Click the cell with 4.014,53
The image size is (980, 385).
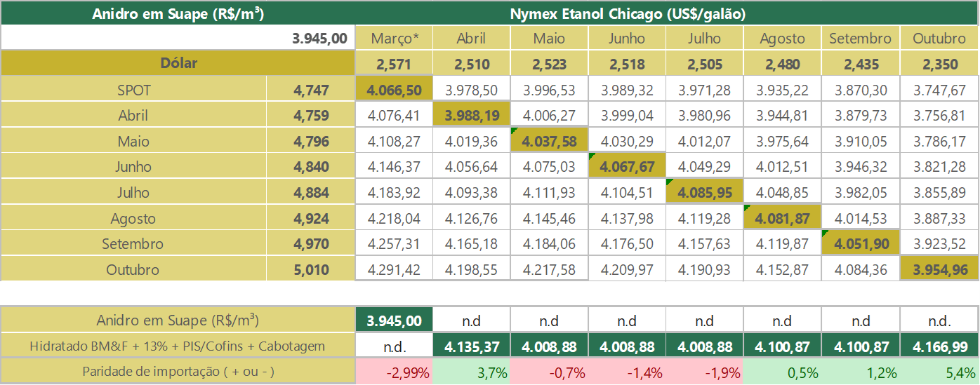pos(860,219)
